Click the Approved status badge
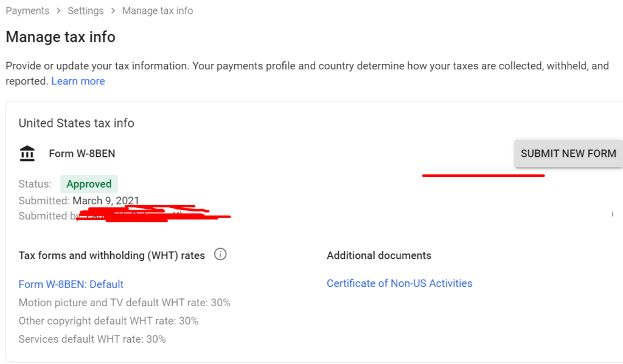623x364 pixels. tap(89, 184)
